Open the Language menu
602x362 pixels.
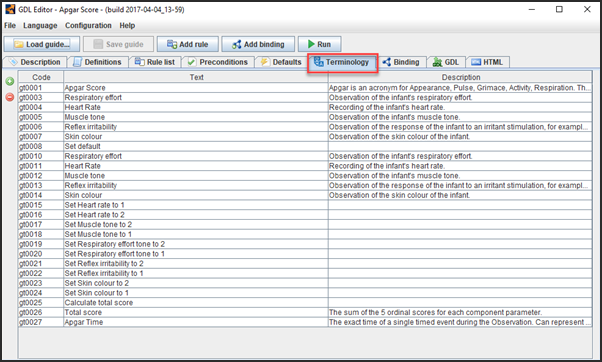[x=40, y=25]
